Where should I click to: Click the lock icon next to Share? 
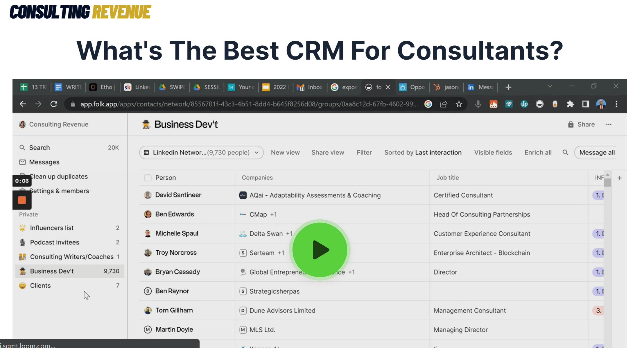571,124
